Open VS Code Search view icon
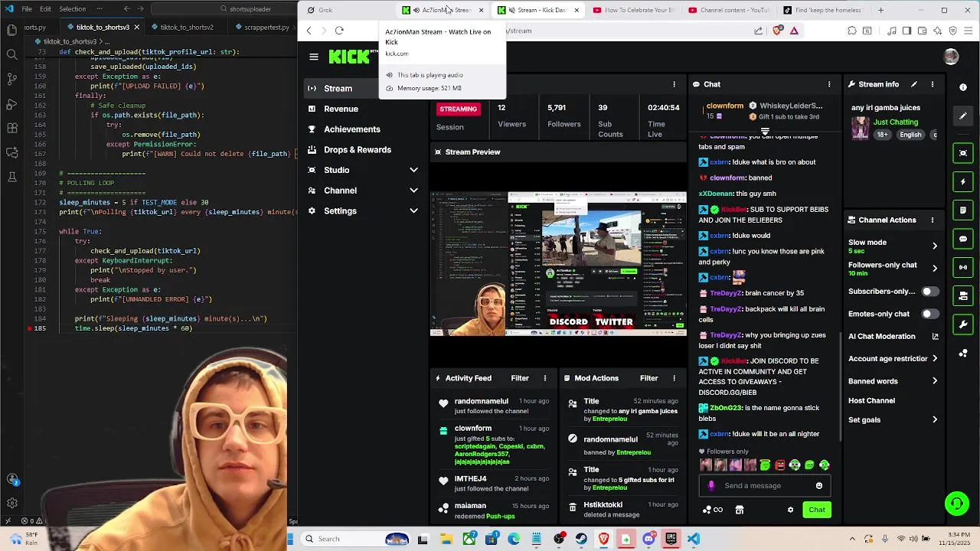 [x=11, y=54]
